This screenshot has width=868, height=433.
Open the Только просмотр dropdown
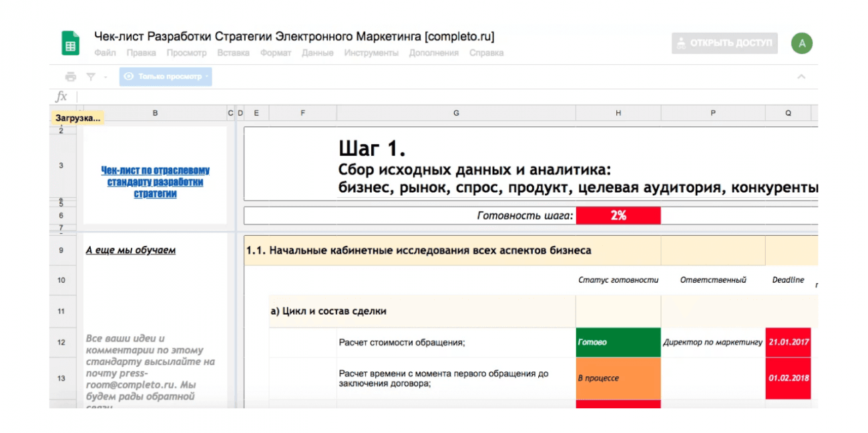[x=166, y=77]
